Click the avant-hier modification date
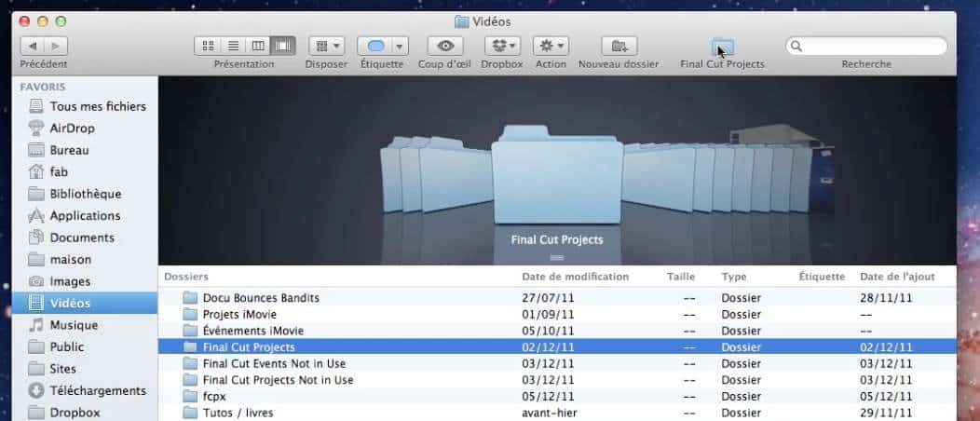 (x=550, y=413)
